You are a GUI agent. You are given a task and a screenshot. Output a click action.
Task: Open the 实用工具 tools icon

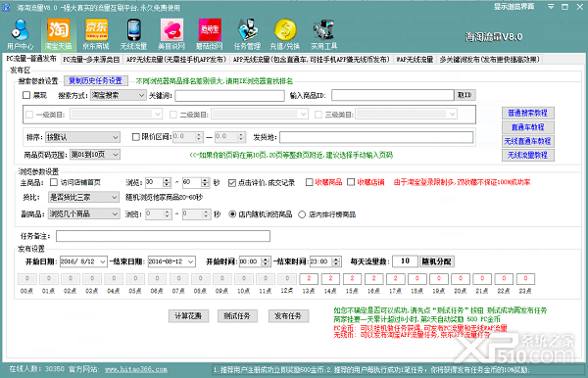[x=324, y=34]
